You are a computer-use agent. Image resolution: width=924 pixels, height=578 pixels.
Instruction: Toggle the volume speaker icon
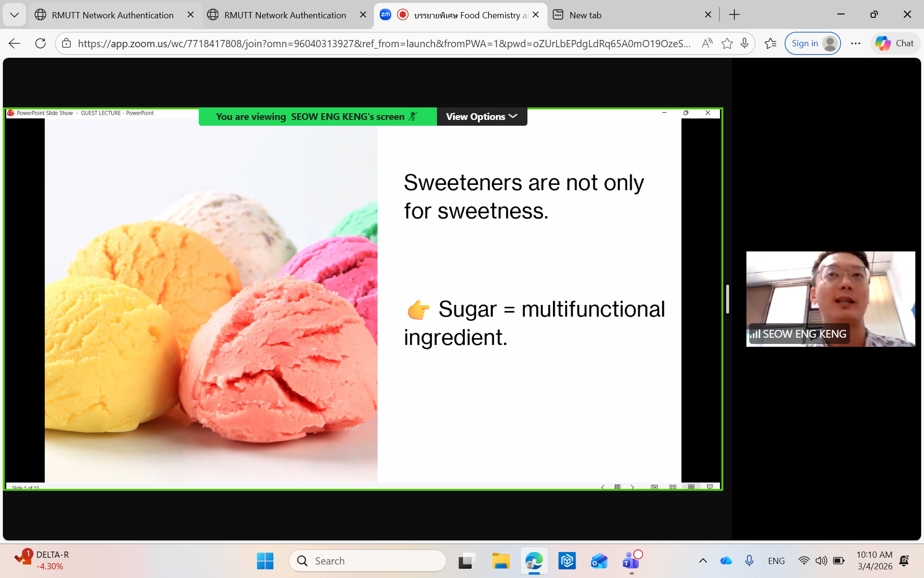821,561
